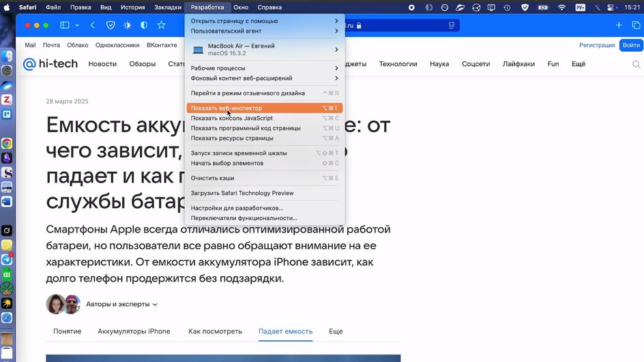Open Safari compass icon in Dock

click(7, 318)
